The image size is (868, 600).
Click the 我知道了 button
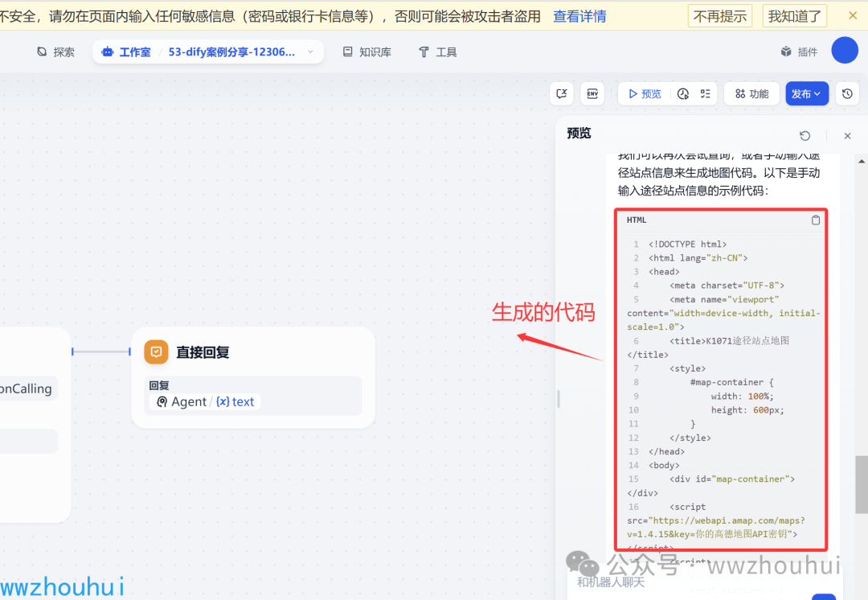[794, 16]
